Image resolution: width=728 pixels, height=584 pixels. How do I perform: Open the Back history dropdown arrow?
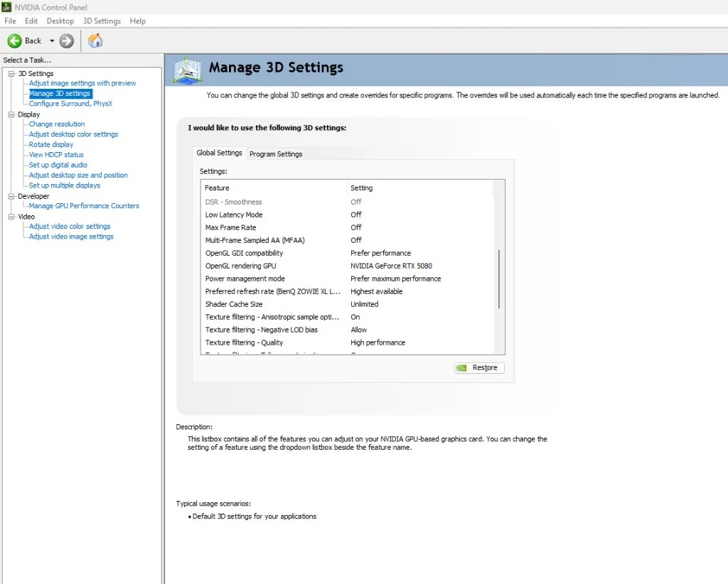[x=52, y=40]
